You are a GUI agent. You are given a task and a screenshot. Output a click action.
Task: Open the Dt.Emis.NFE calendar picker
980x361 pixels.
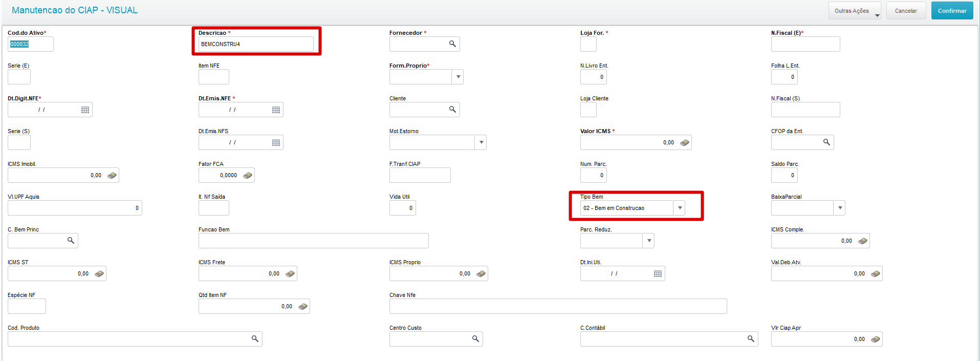coord(276,110)
